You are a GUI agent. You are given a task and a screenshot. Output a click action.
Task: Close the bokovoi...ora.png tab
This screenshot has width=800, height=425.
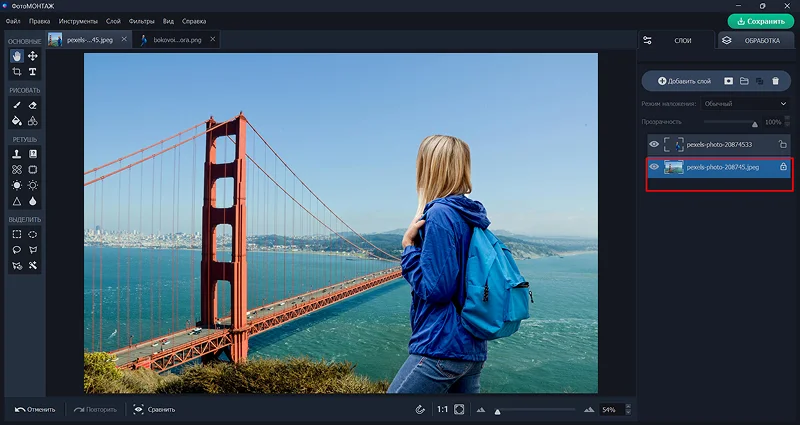click(x=212, y=39)
